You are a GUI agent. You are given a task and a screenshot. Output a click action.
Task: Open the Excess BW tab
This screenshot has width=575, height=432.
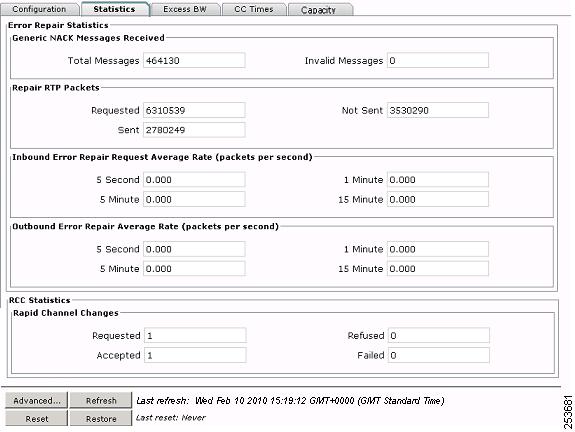click(x=185, y=9)
